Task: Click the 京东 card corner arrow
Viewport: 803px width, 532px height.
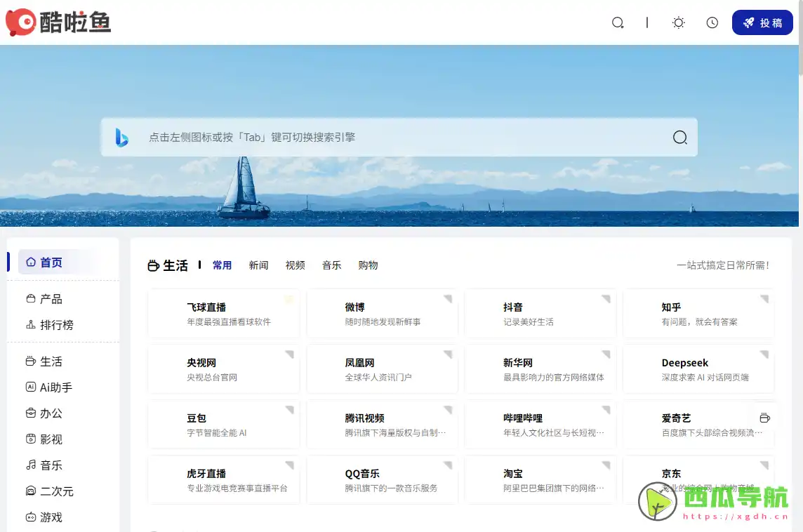Action: [x=765, y=465]
